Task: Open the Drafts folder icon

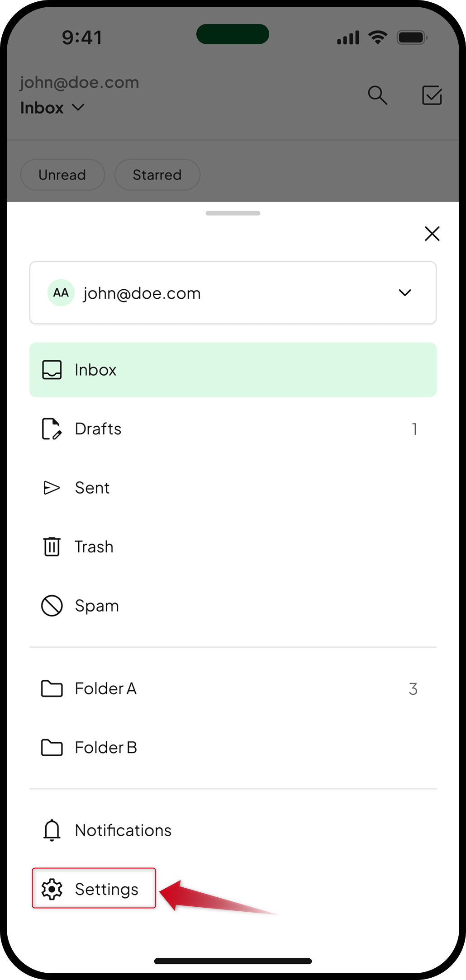Action: (52, 429)
